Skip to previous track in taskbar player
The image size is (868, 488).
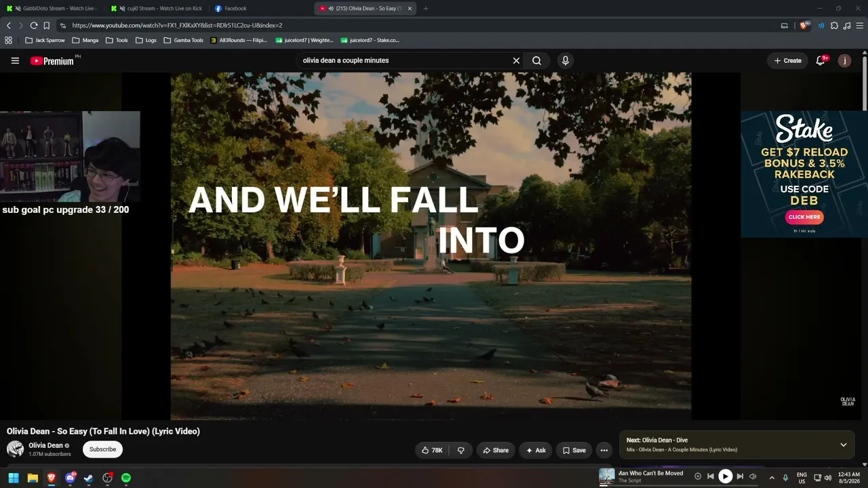click(711, 476)
